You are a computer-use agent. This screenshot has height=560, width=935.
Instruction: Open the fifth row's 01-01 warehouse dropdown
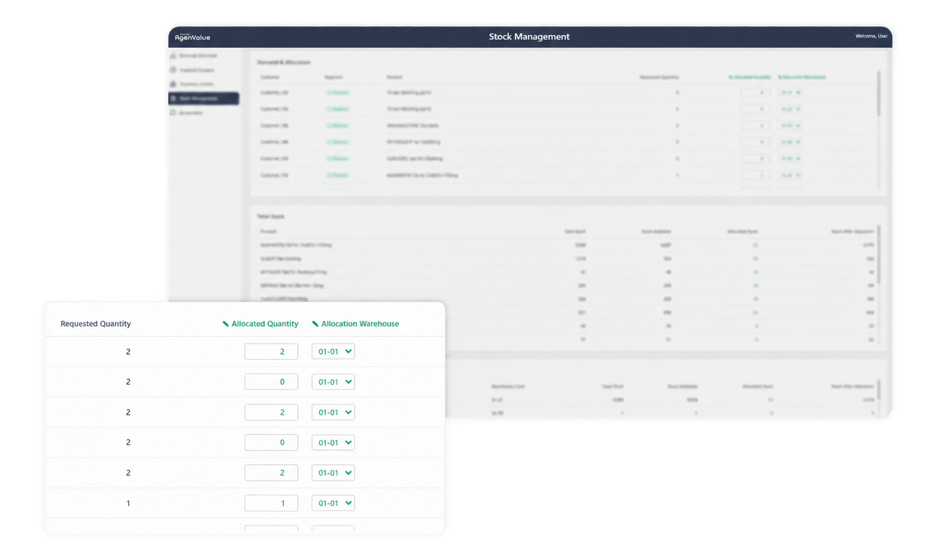coord(333,473)
